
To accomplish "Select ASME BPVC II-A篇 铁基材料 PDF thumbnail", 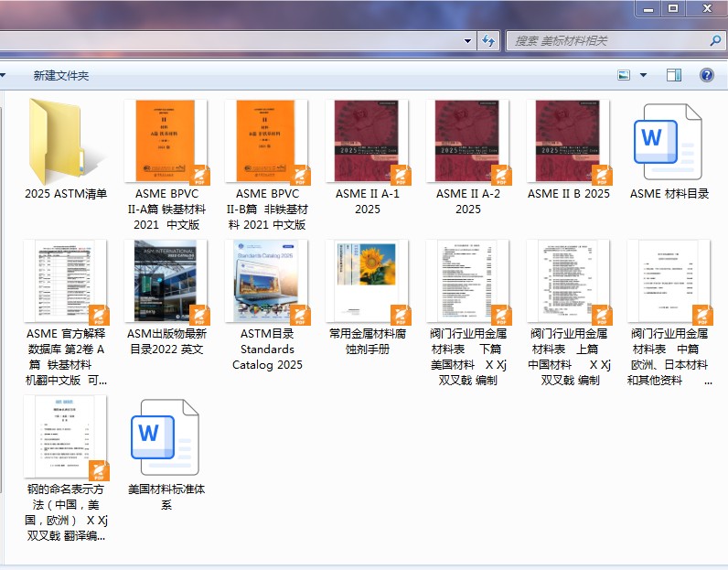I will coord(166,141).
